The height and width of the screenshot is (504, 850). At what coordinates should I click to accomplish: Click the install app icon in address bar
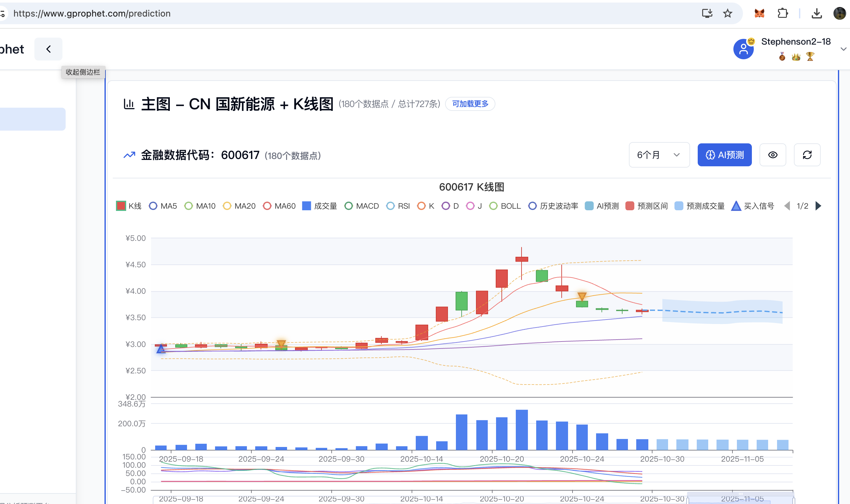pyautogui.click(x=707, y=14)
